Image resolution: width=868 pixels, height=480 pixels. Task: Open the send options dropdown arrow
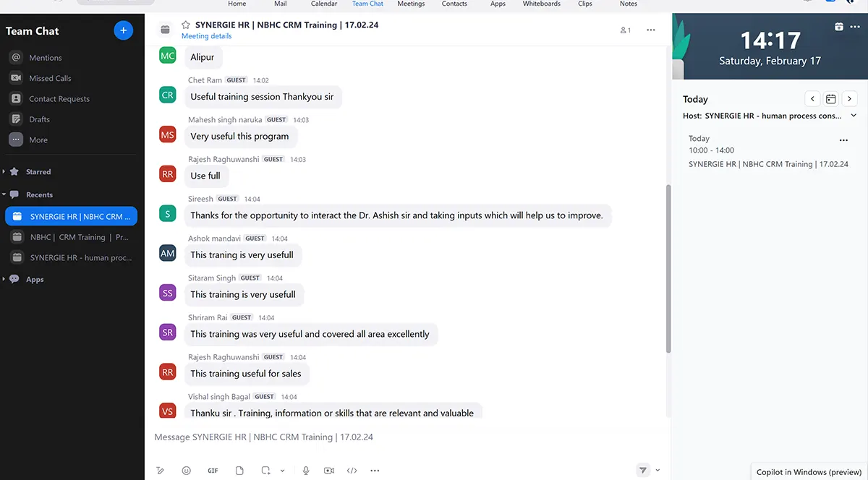click(x=658, y=471)
